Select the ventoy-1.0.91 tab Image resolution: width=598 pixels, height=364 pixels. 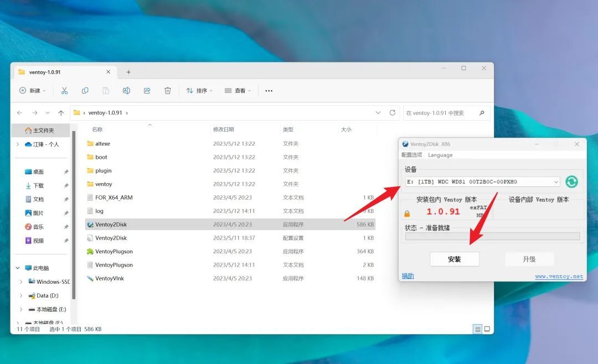click(65, 72)
